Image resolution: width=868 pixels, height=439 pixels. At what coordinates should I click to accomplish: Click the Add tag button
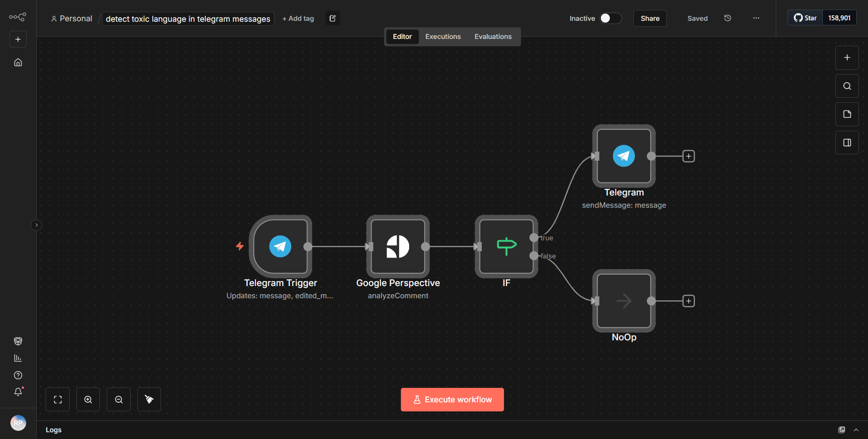coord(298,19)
